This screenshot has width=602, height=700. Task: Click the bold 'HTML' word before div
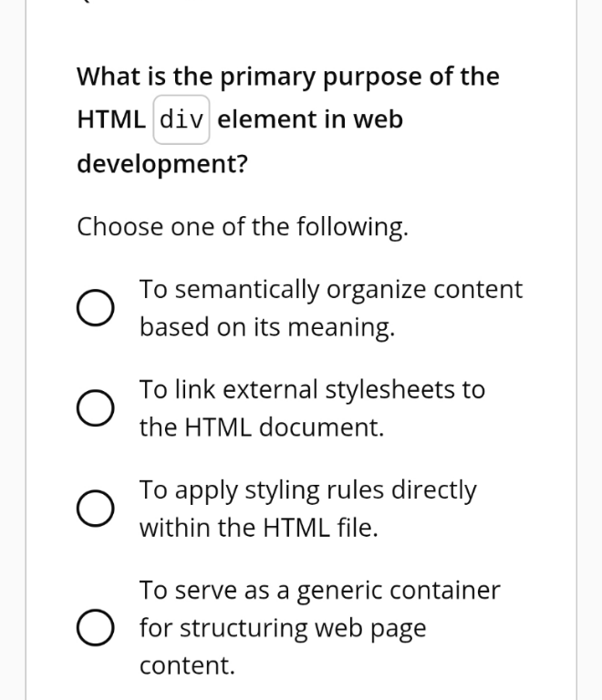111,119
